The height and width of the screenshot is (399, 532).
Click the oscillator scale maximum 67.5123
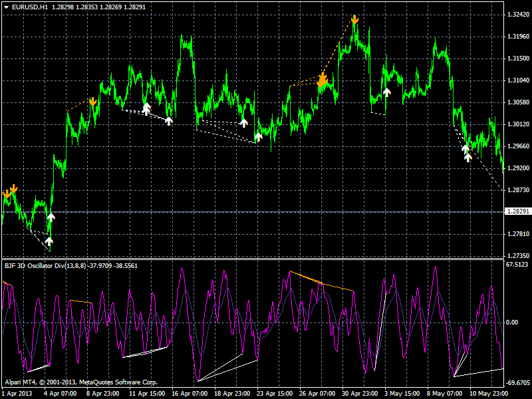[x=517, y=264]
